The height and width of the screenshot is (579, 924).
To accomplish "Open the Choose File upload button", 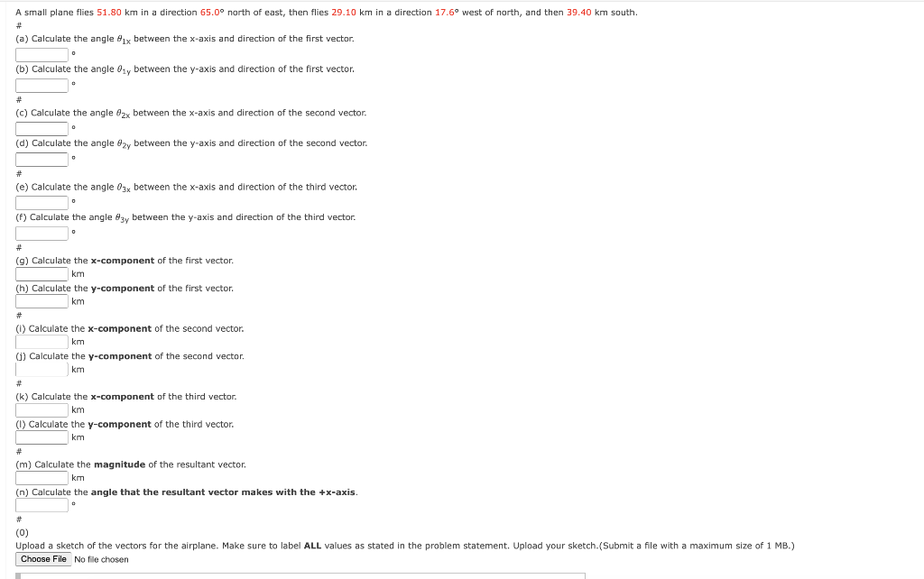I will (x=43, y=559).
